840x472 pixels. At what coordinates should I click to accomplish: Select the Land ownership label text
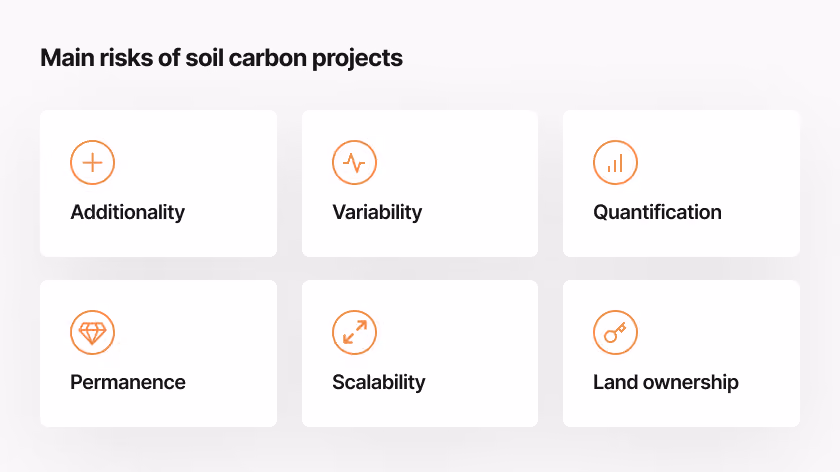pyautogui.click(x=666, y=383)
